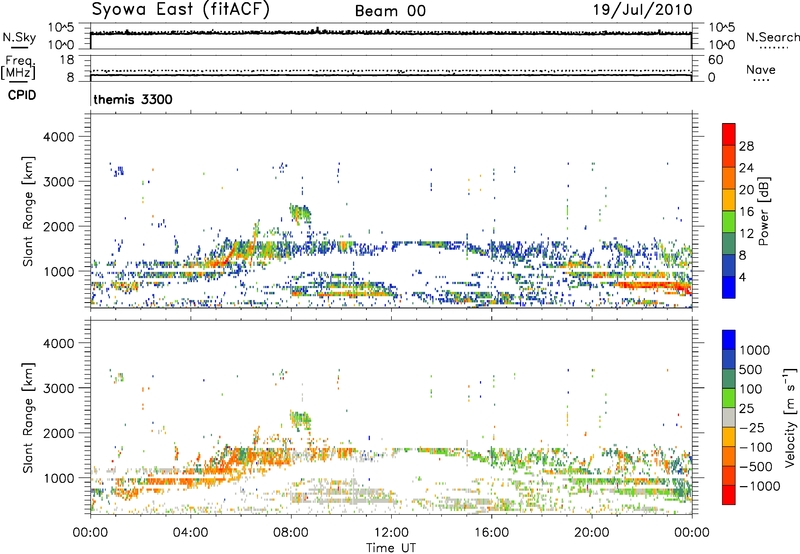The image size is (800, 554).
Task: Select the "16:00" time tick label
Action: coord(491,533)
